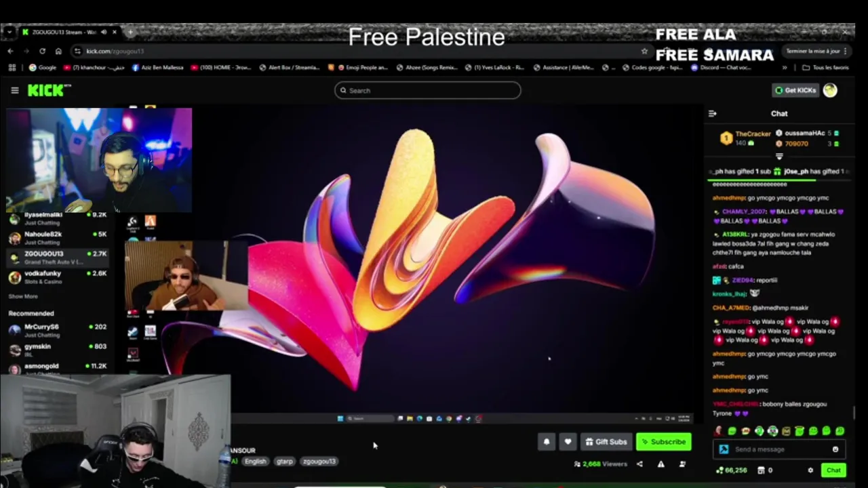The width and height of the screenshot is (868, 488).
Task: Insert the last green emote in quick-emote row
Action: pos(840,431)
